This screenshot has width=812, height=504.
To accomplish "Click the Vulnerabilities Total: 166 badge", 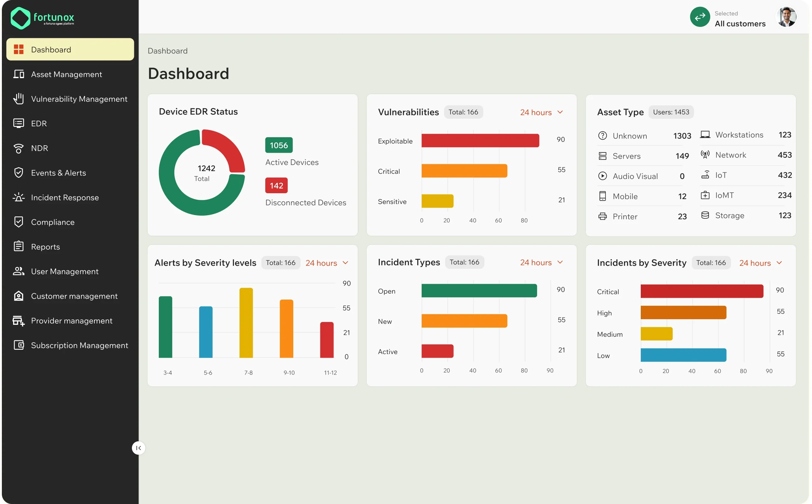I will point(464,112).
